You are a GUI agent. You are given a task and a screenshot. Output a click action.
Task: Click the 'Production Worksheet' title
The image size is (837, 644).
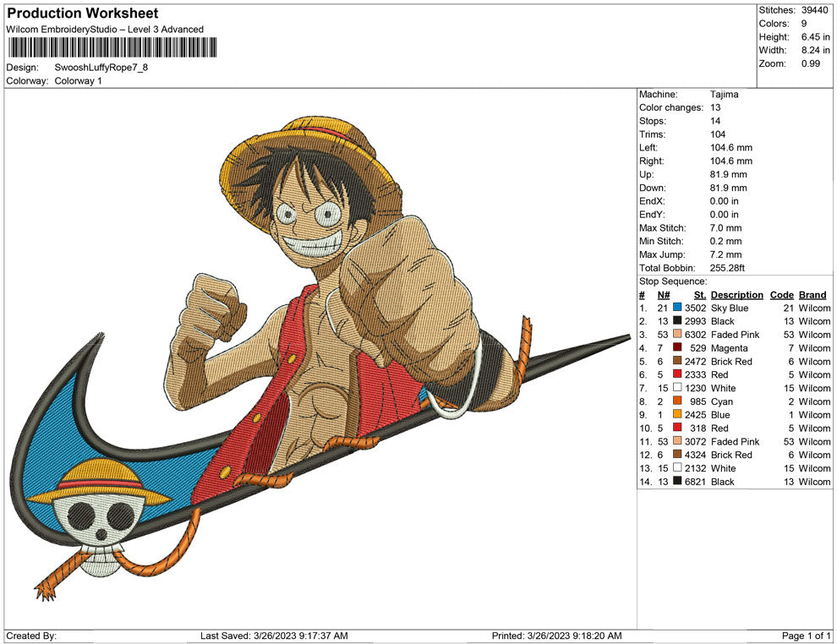[x=83, y=13]
